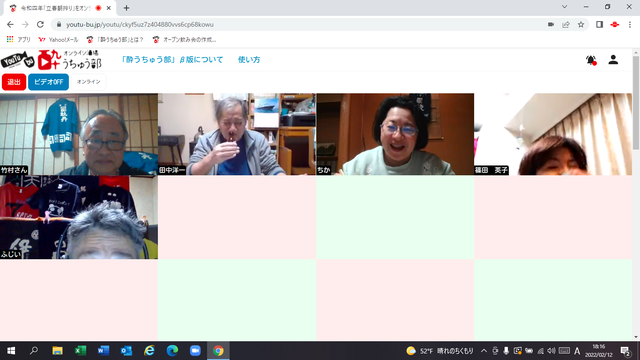
Task: Open the volume speaker tray icon
Action: (551, 351)
